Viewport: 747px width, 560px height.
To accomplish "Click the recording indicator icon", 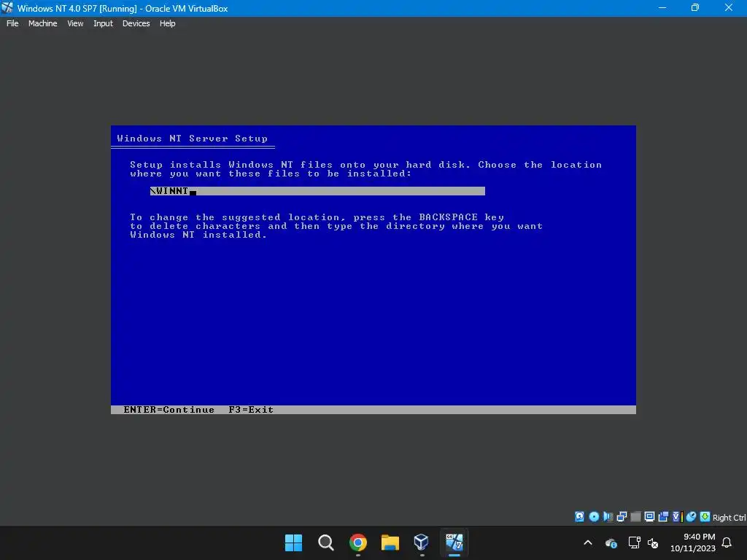I will 663,517.
